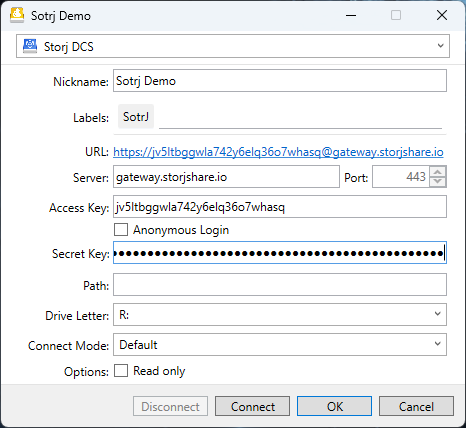Increase the Port value with up arrow
This screenshot has height=428, width=466.
coord(438,172)
